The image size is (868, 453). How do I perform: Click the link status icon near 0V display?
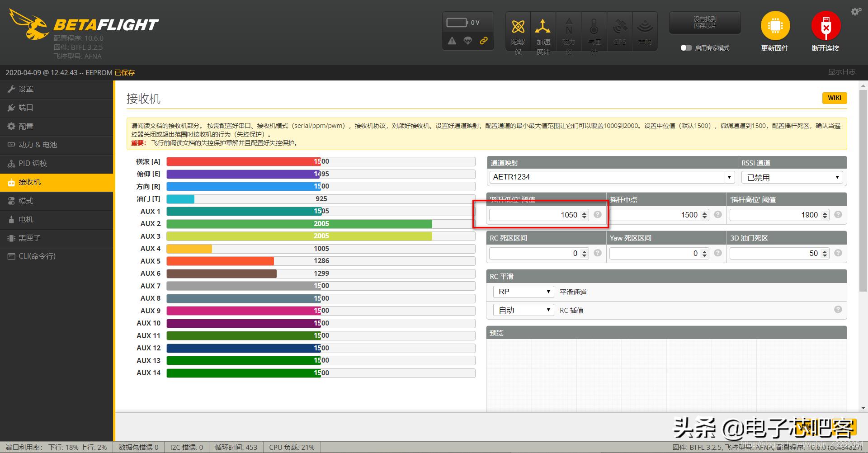484,41
